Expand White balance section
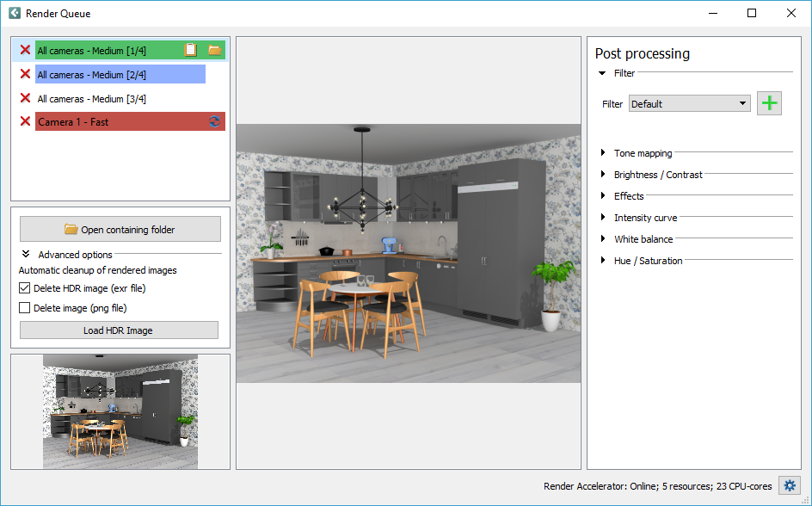The image size is (812, 506). [x=603, y=238]
